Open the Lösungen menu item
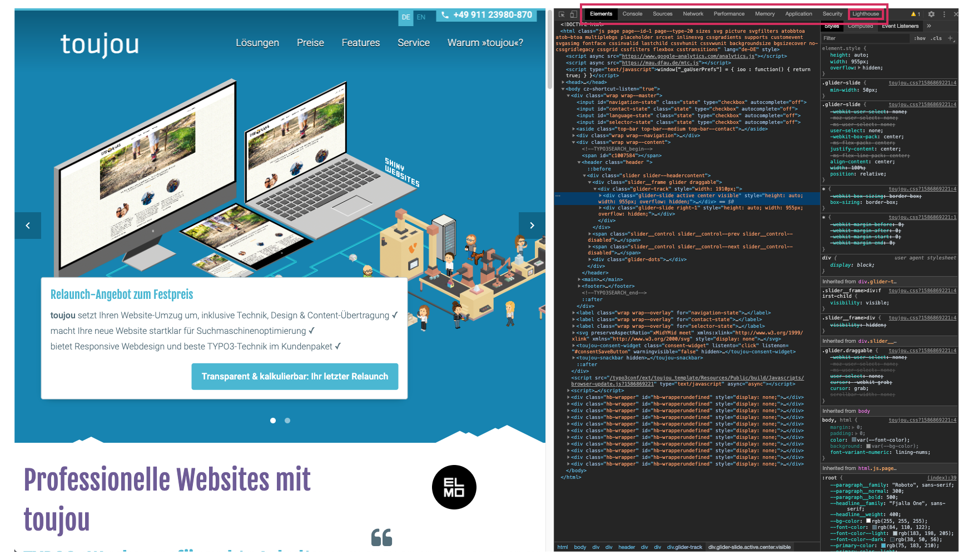The image size is (973, 560). point(257,43)
